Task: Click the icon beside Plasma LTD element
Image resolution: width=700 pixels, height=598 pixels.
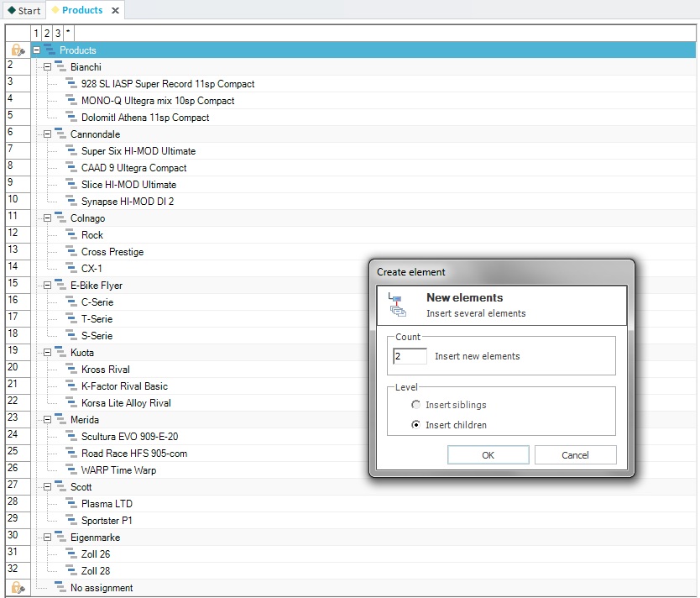Action: point(71,503)
